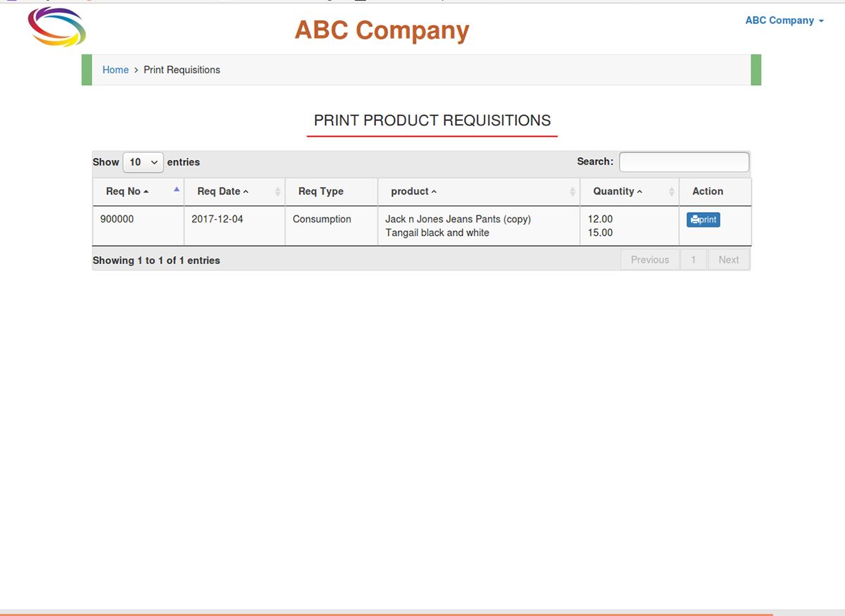This screenshot has width=845, height=616.
Task: Click the Previous pagination button
Action: [x=649, y=260]
